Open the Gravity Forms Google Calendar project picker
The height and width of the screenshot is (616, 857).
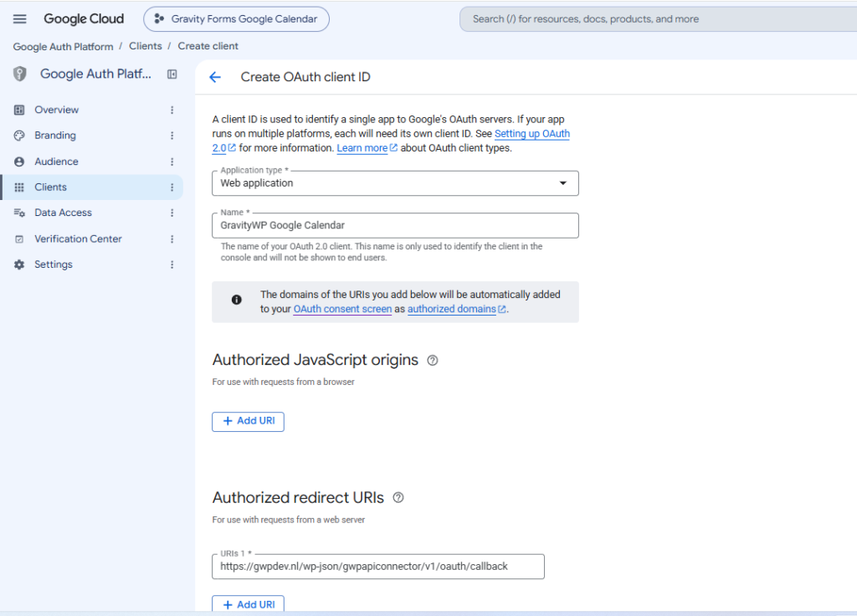[x=236, y=19]
